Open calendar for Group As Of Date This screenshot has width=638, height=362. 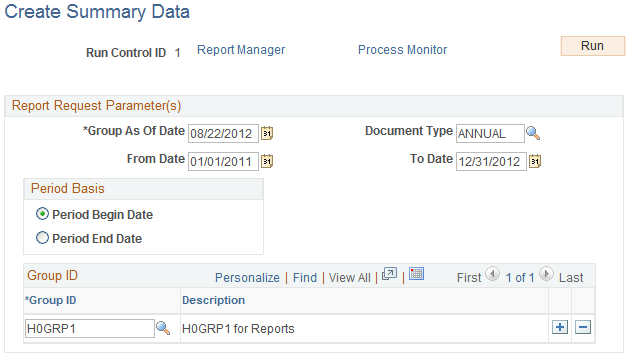[267, 133]
